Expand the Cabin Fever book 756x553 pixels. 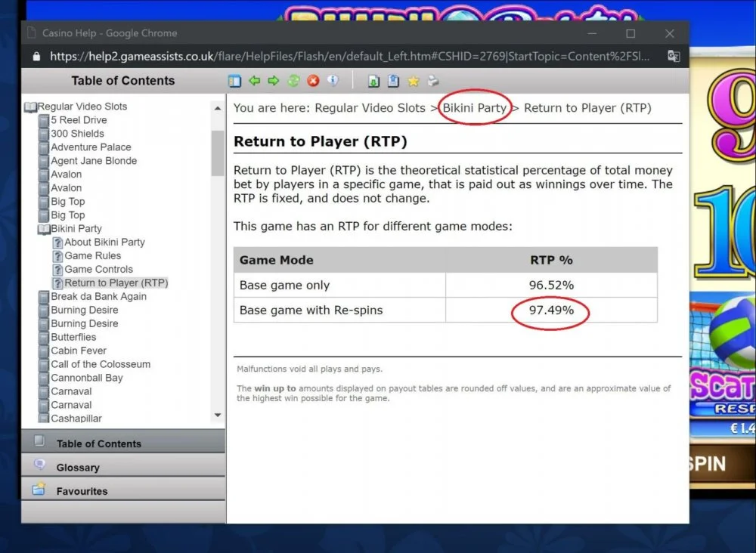click(44, 351)
